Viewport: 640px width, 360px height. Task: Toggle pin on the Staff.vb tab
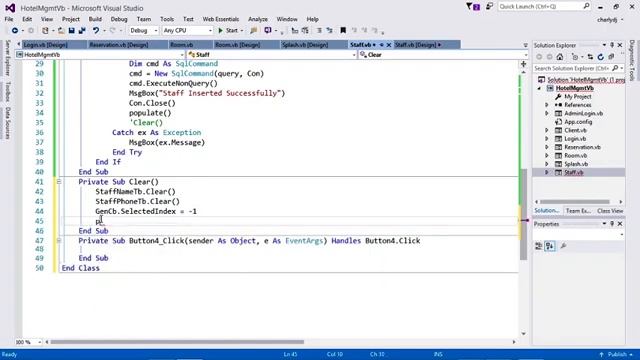[x=382, y=45]
